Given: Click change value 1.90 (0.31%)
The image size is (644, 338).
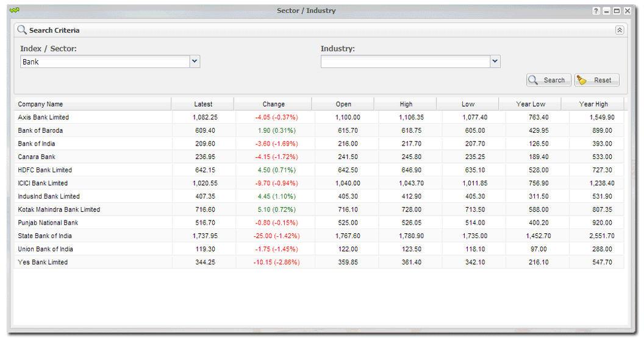Looking at the screenshot, I should (x=276, y=130).
